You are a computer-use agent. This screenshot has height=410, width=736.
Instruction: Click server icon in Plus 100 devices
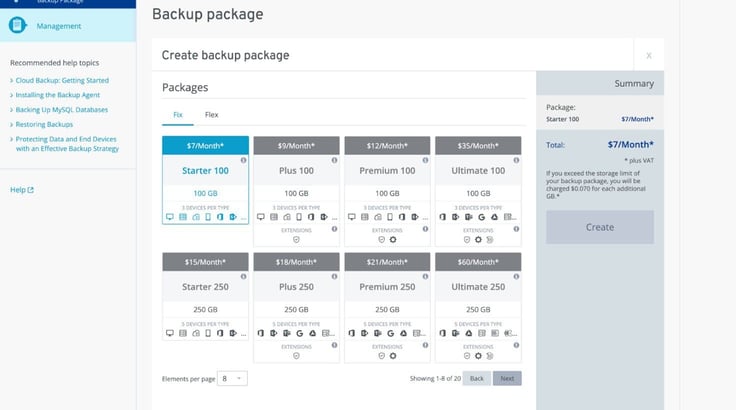coord(274,217)
